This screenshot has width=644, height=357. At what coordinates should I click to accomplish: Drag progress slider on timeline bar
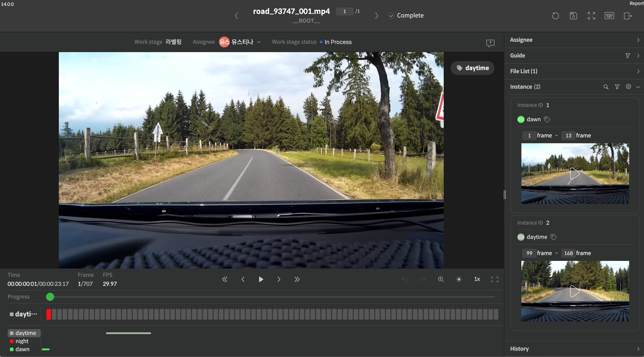50,297
